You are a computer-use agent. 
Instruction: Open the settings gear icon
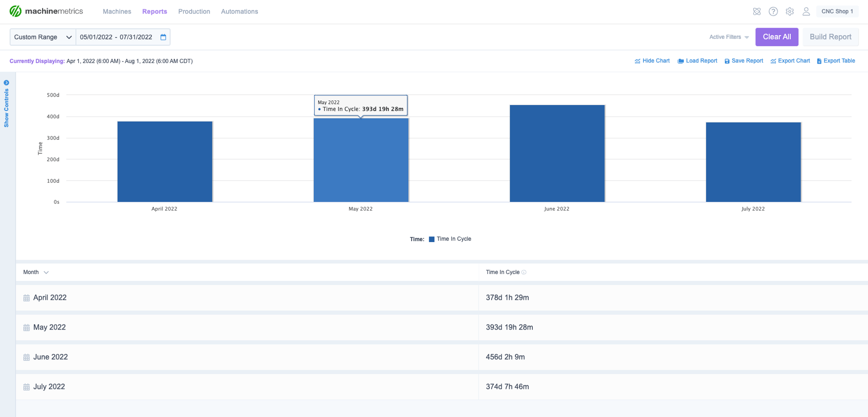click(790, 12)
